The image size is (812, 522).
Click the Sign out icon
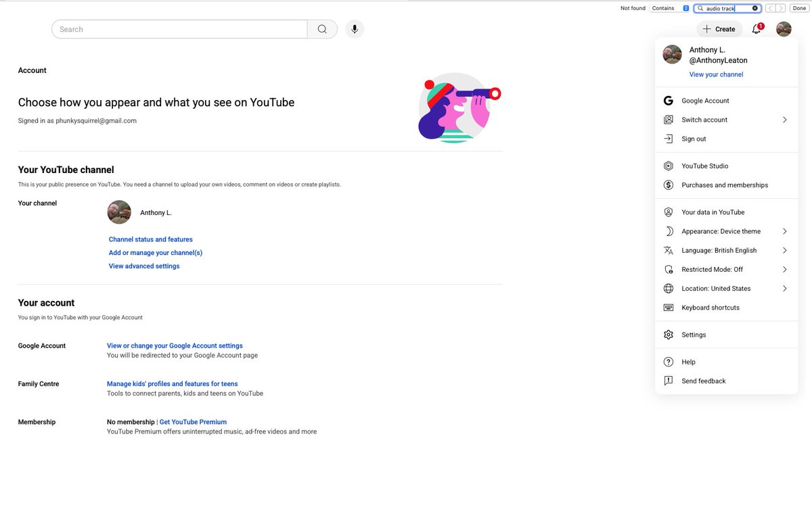click(x=669, y=139)
